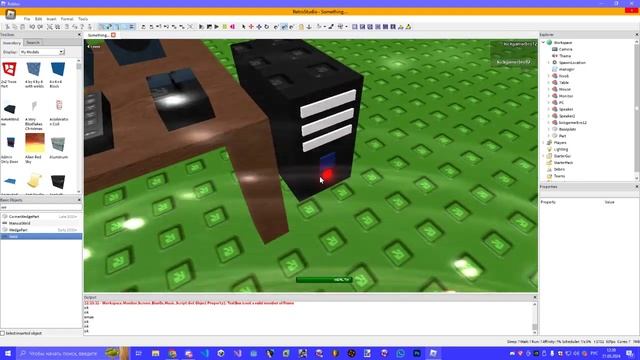
Task: Expand the Monitor model node
Action: click(549, 96)
